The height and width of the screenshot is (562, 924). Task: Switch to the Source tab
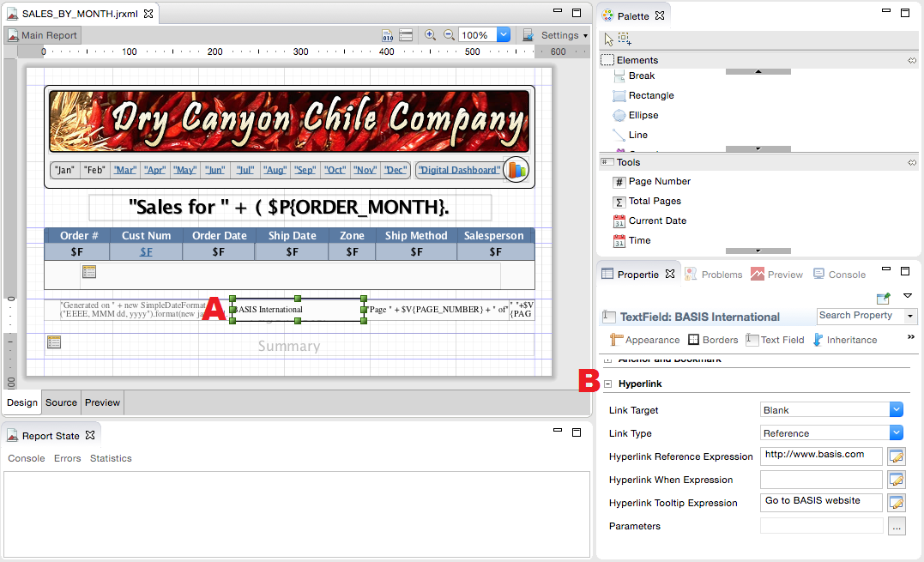(x=61, y=402)
